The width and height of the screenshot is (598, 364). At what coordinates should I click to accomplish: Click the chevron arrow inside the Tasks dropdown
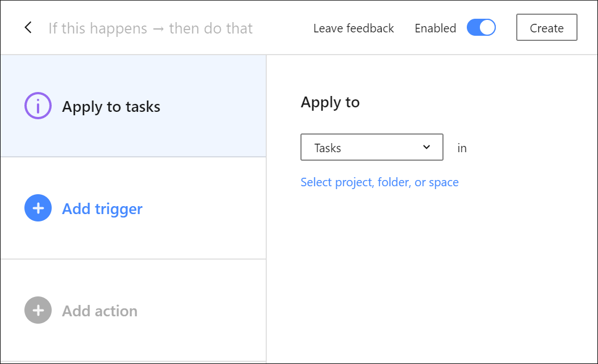(427, 148)
